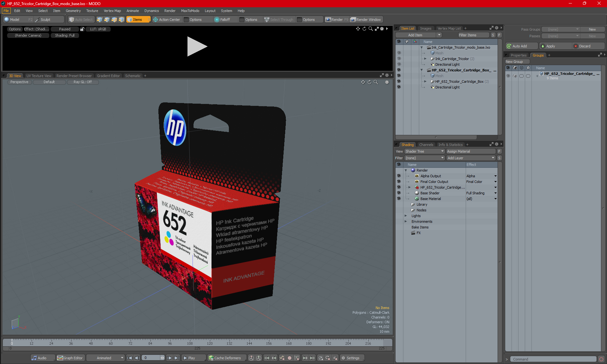Rotate view icon in 3D viewport
Screen dimensions: 607x364
[x=370, y=82]
